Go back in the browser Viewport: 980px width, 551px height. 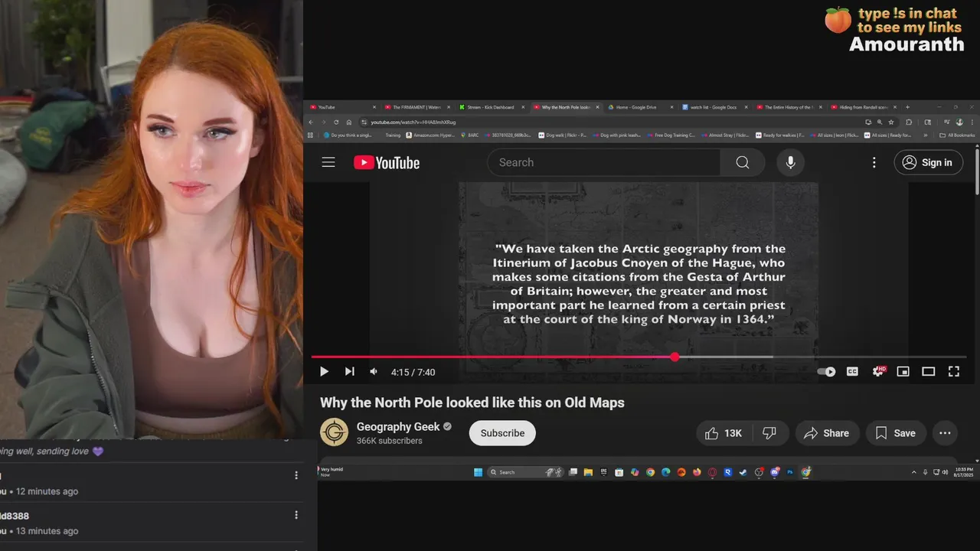(x=311, y=122)
